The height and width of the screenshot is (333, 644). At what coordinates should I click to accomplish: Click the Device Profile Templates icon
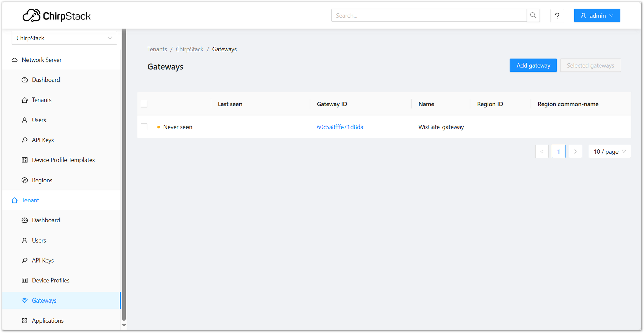tap(25, 160)
